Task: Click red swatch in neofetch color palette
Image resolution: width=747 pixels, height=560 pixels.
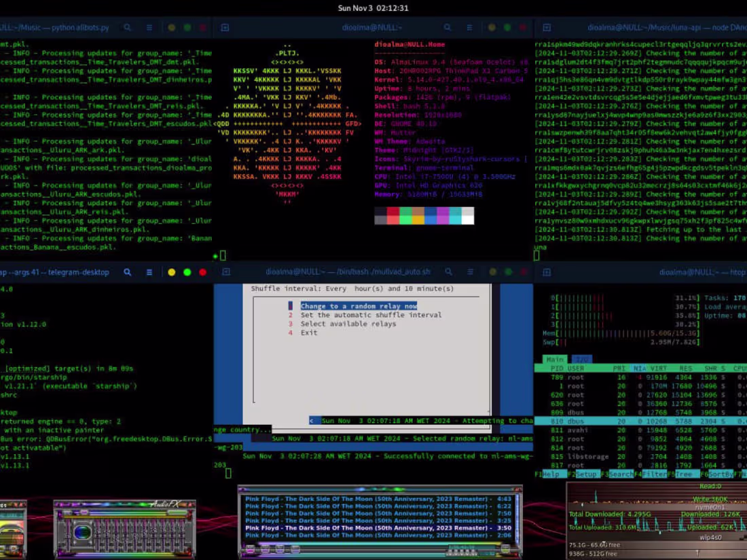Action: (393, 216)
